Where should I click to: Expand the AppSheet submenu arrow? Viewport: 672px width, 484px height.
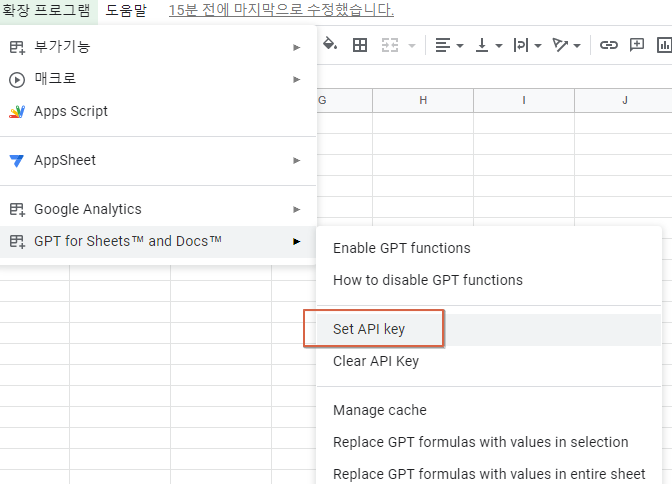point(296,160)
